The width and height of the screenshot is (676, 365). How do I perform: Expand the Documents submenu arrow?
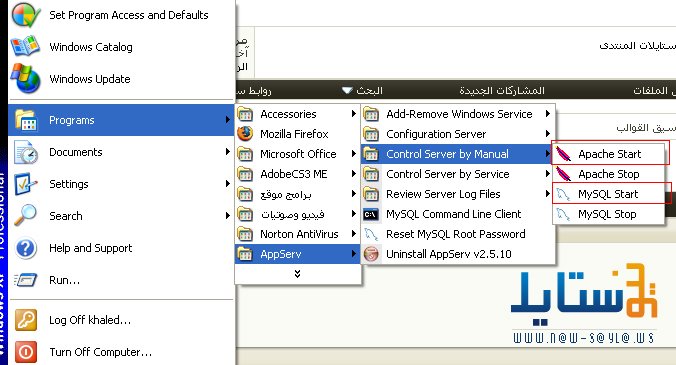point(227,152)
